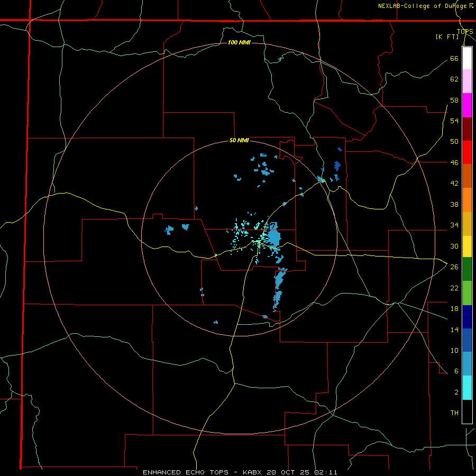Click the legend value 54

454,121
